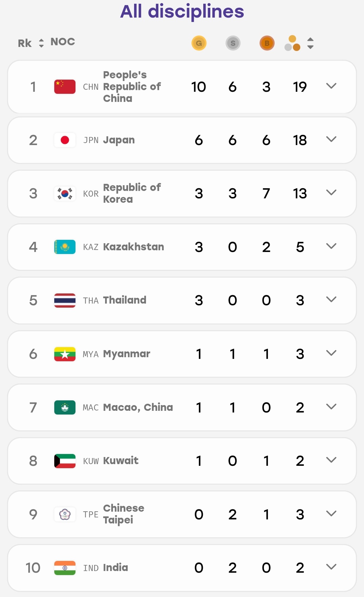Select the Rk column header
This screenshot has width=364, height=597.
[25, 43]
